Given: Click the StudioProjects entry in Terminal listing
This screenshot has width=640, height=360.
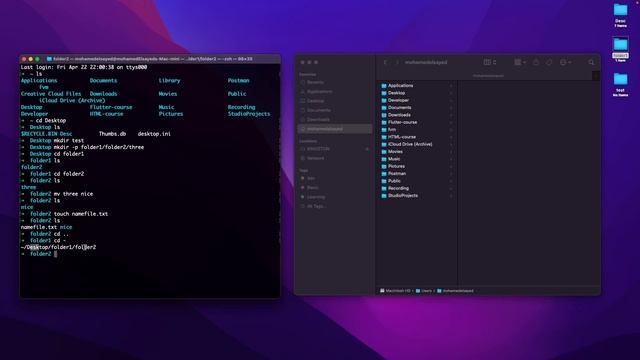Looking at the screenshot, I should coord(249,114).
